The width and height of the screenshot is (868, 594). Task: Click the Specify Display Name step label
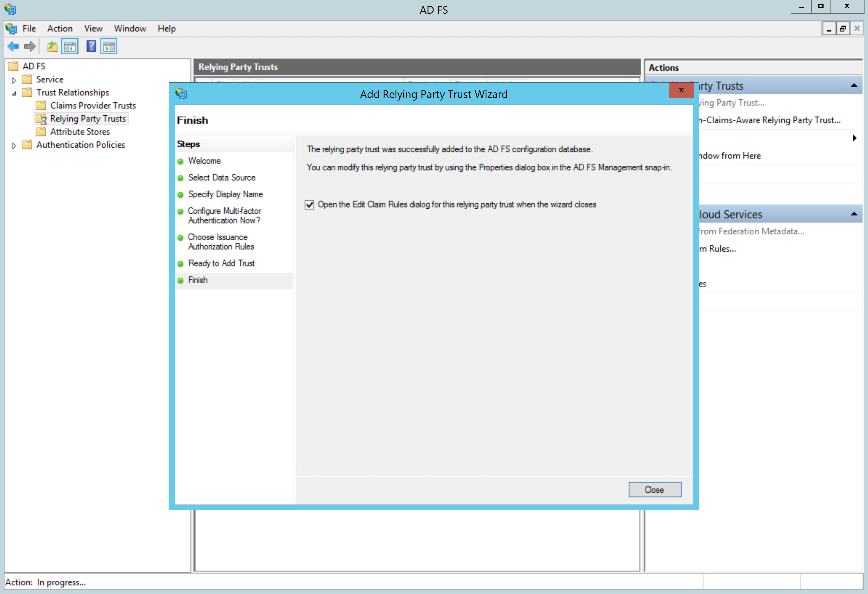(225, 194)
